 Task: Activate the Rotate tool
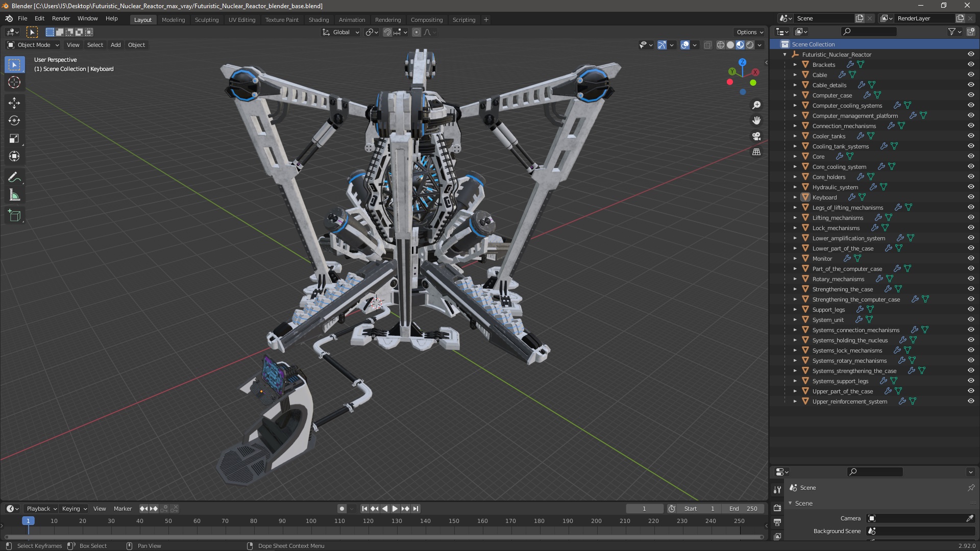coord(14,121)
